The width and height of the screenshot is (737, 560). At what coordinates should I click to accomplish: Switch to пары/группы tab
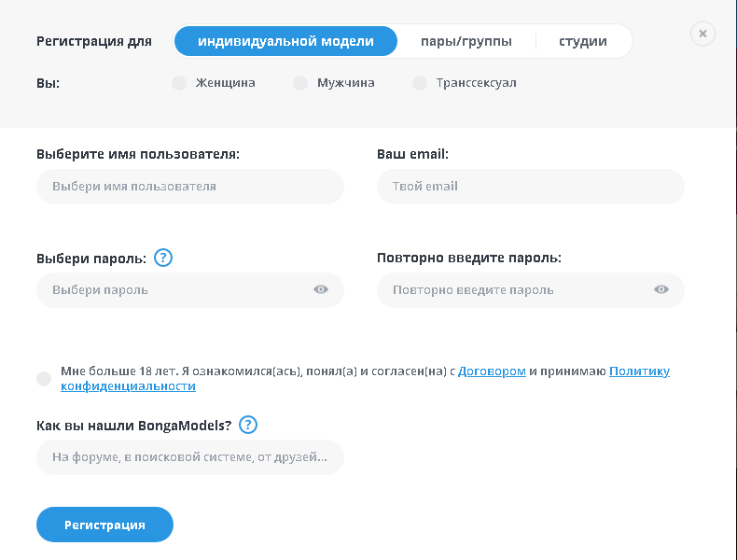click(x=466, y=41)
